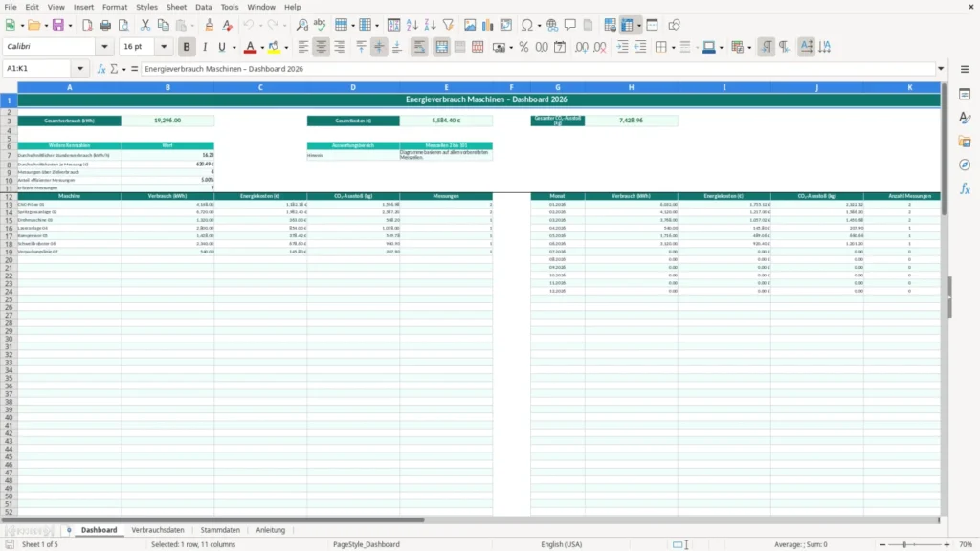Click the Copy icon

point(163,25)
